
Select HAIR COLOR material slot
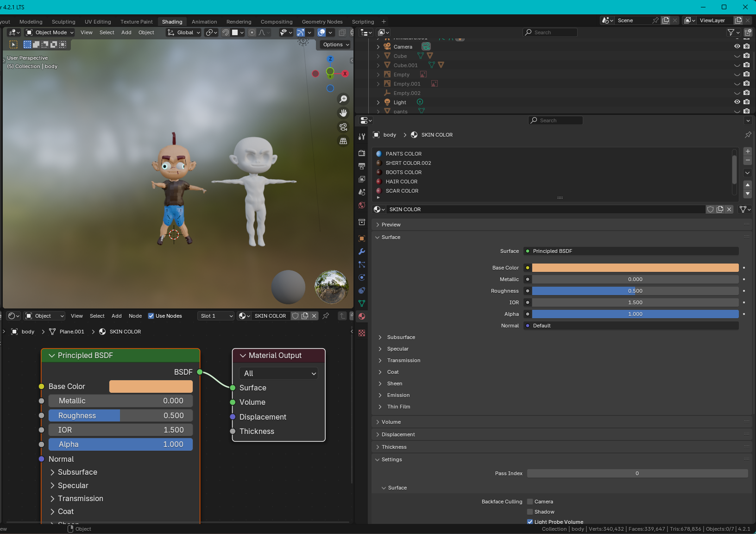tap(402, 182)
